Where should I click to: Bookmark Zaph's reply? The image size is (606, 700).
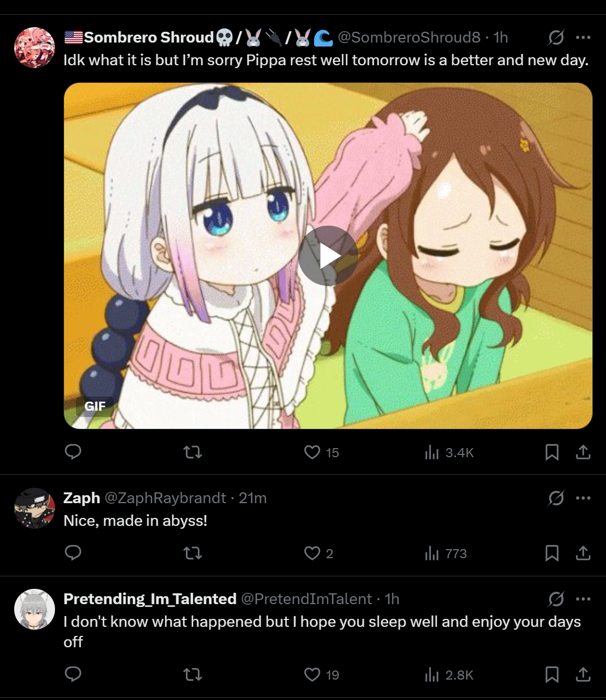552,553
